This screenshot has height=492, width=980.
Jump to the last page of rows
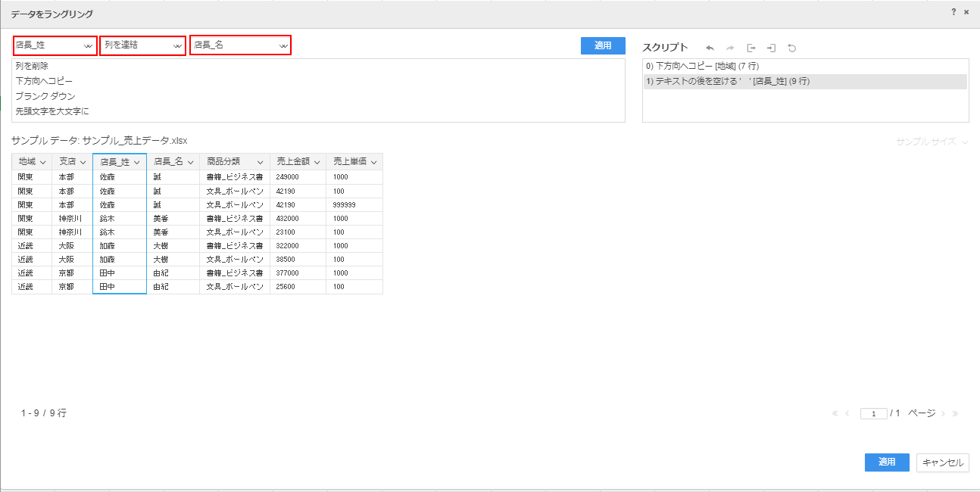(x=956, y=414)
